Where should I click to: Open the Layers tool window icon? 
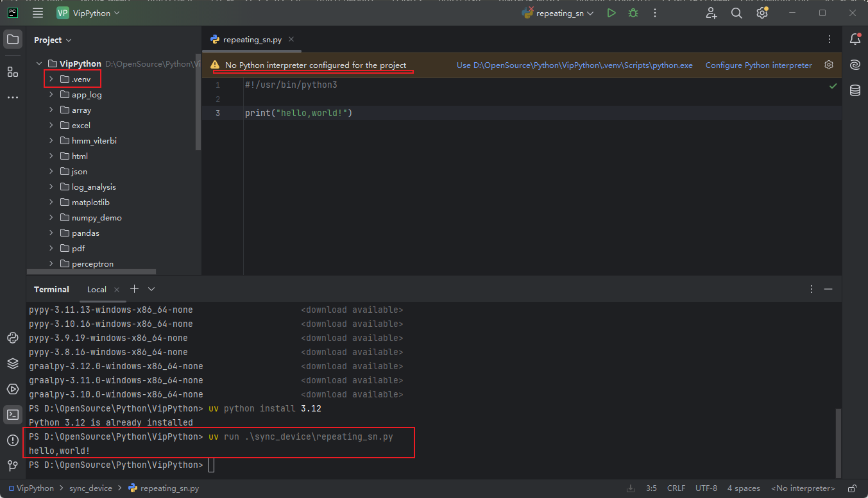[13, 363]
